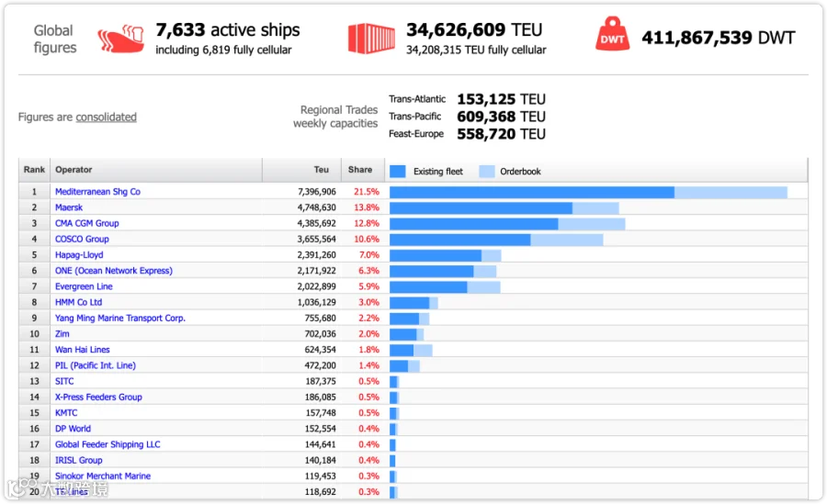Click the red DWT weight icon

point(612,34)
